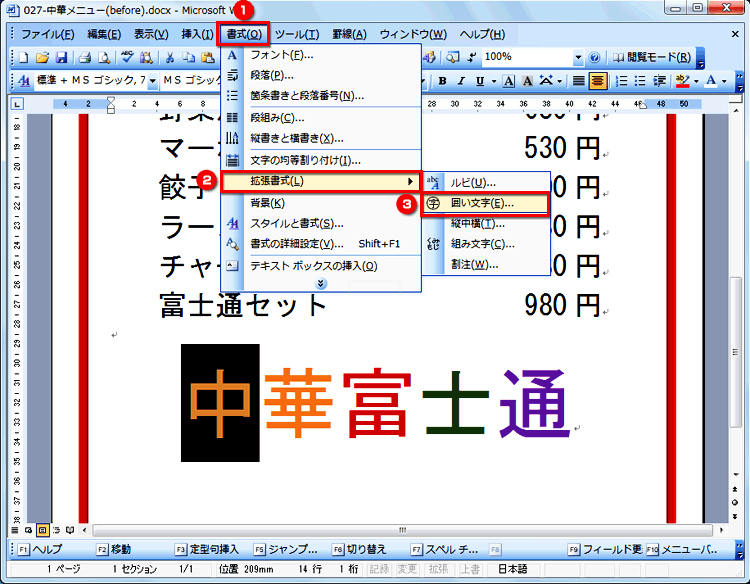Click select browse object circle icon
The image size is (750, 584).
click(735, 502)
